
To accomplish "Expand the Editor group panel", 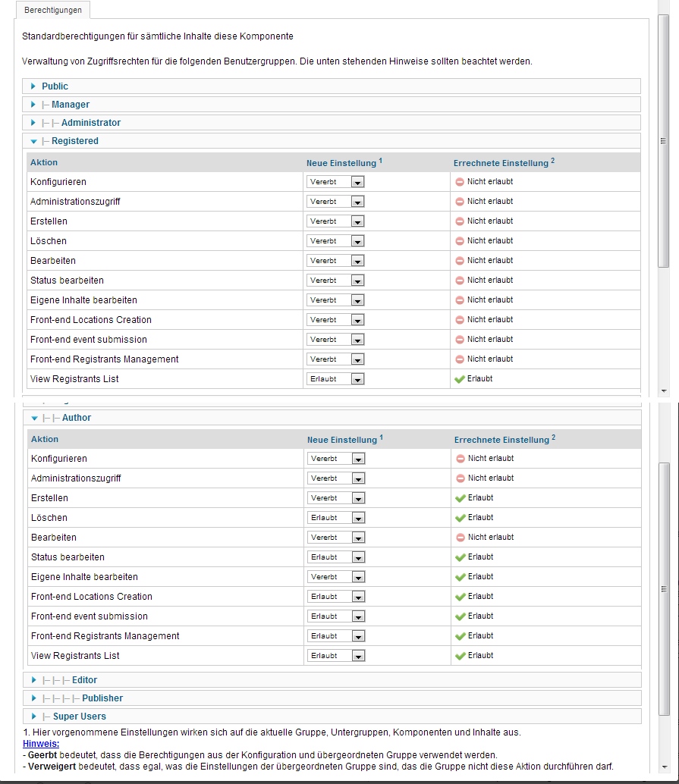I will click(84, 680).
